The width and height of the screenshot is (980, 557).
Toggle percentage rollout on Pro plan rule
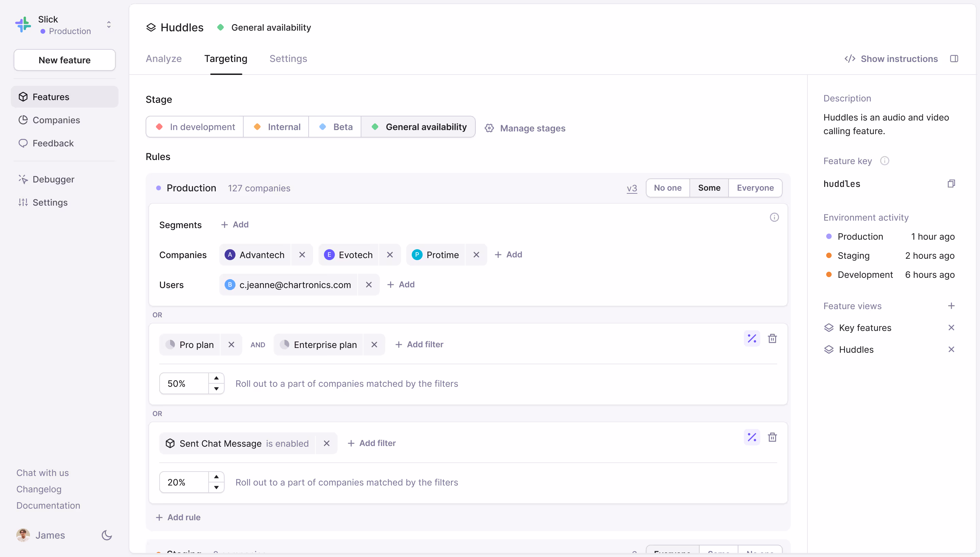(x=752, y=338)
